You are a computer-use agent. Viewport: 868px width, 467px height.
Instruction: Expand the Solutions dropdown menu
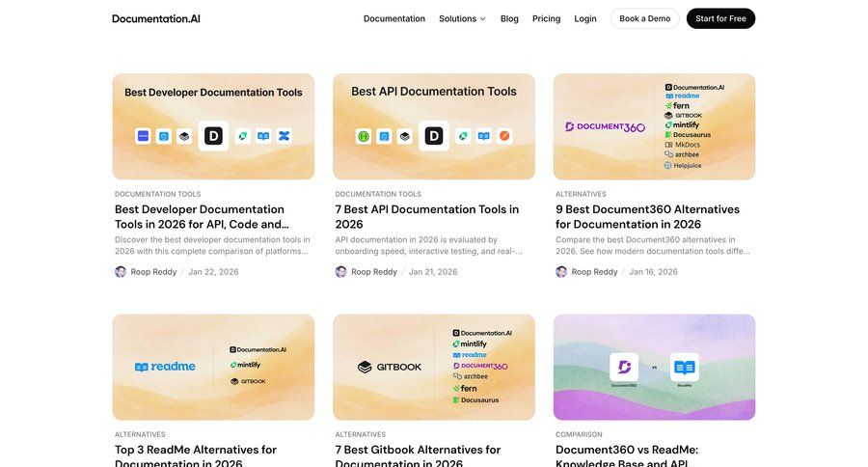(462, 18)
